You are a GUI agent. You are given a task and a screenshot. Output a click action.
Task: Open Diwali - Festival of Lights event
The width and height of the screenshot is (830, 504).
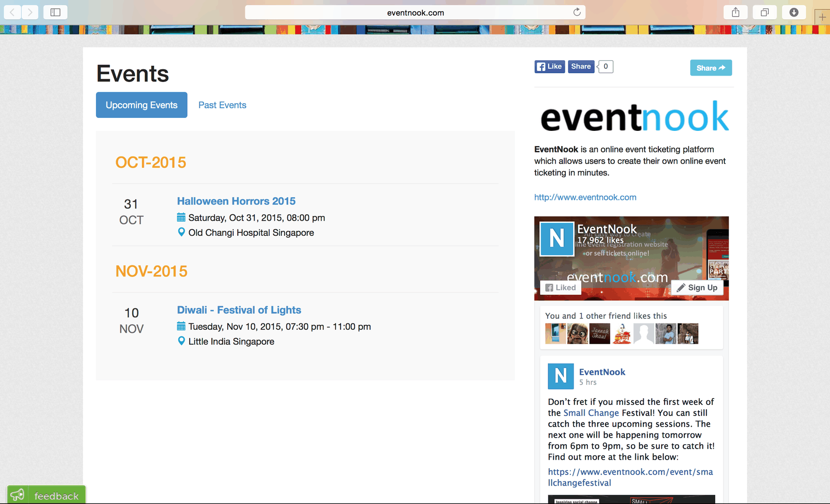pos(239,310)
